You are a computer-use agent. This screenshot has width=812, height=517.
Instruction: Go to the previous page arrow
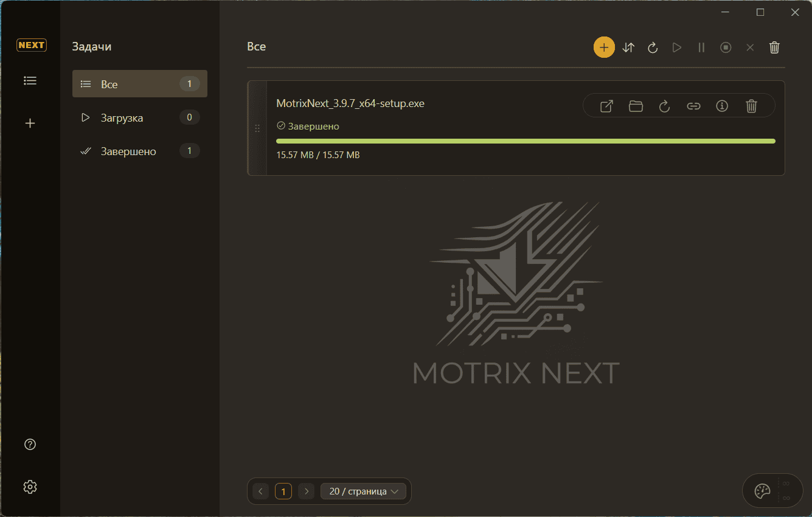coord(260,491)
